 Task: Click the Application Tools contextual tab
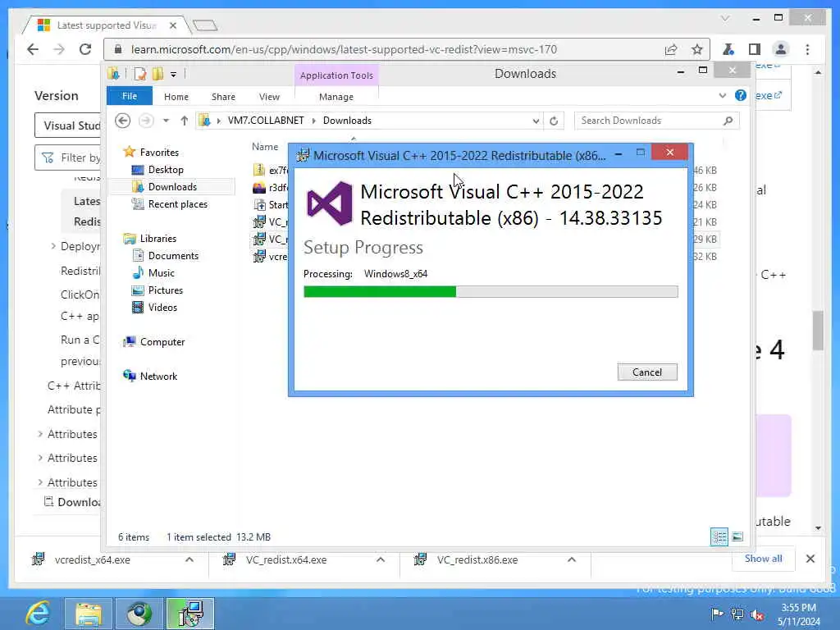point(336,75)
